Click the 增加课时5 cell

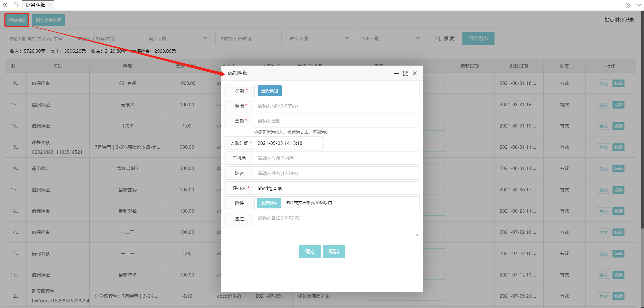tap(127, 168)
